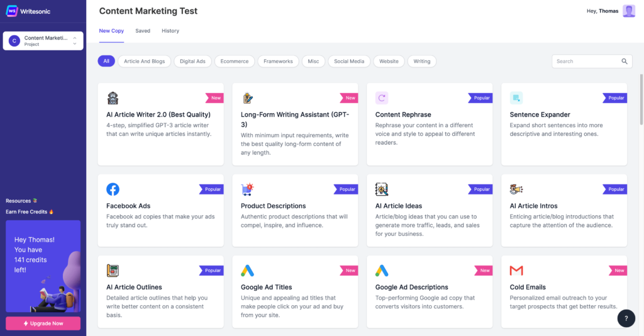Open the help question mark bubble
644x336 pixels.
pyautogui.click(x=626, y=318)
